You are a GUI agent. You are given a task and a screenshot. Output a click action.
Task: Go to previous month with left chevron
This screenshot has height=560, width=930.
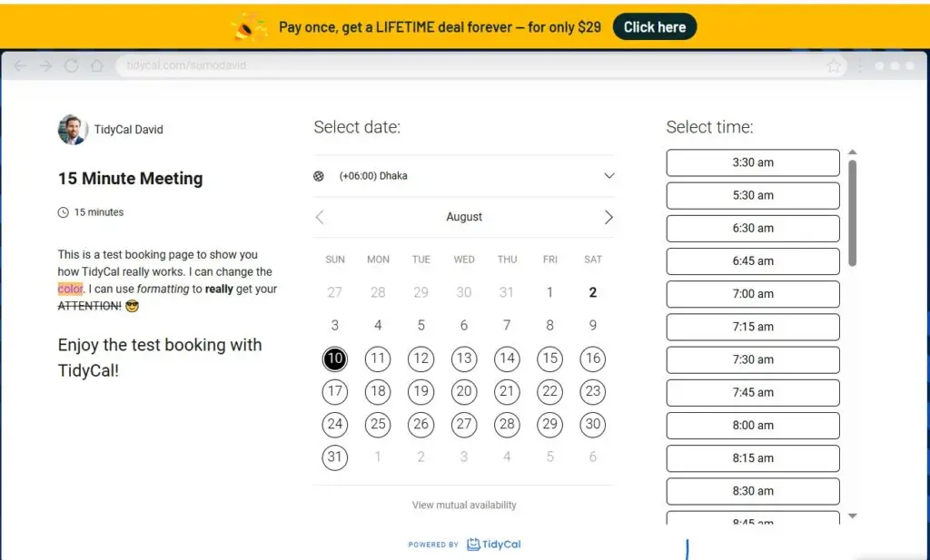[x=320, y=217]
